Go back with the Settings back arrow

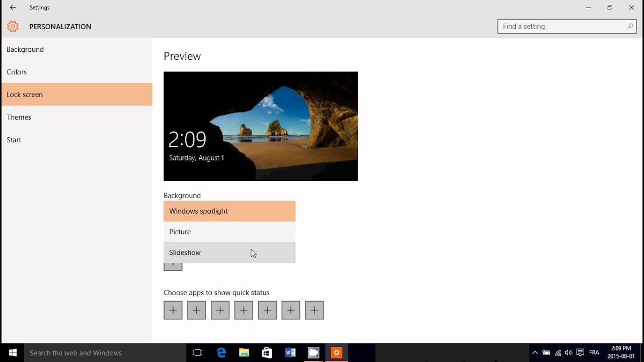click(x=13, y=8)
